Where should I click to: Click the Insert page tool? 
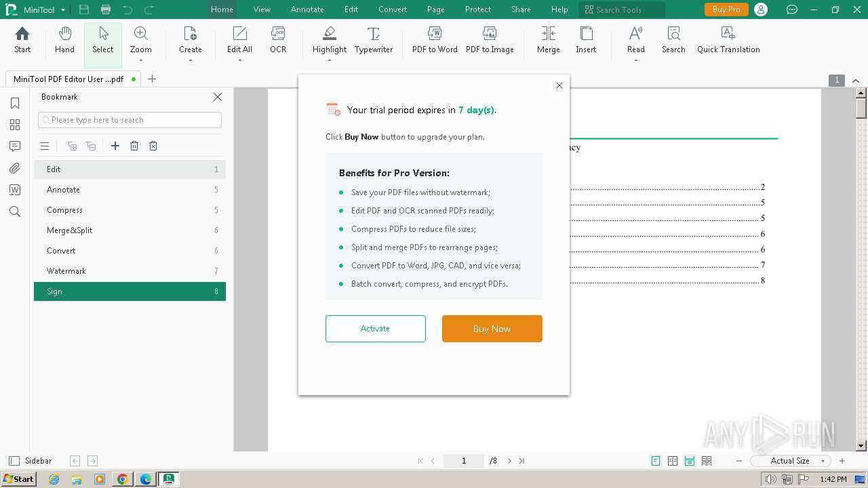click(x=586, y=40)
